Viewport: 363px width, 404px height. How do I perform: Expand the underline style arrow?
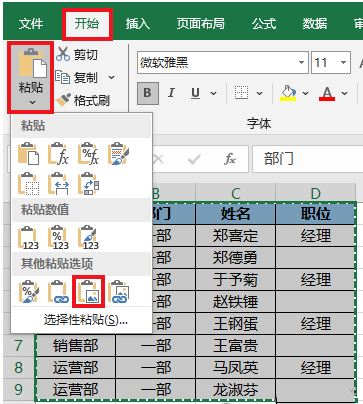click(213, 93)
